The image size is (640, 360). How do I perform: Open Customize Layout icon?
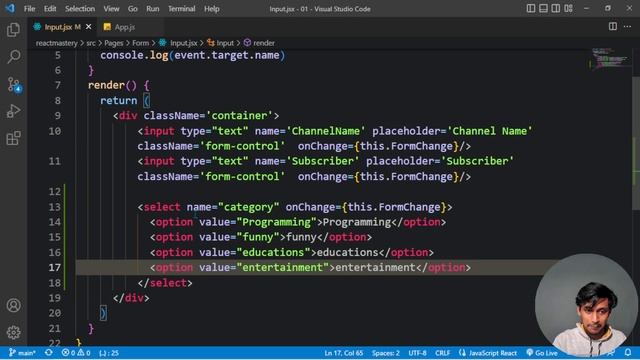[569, 8]
